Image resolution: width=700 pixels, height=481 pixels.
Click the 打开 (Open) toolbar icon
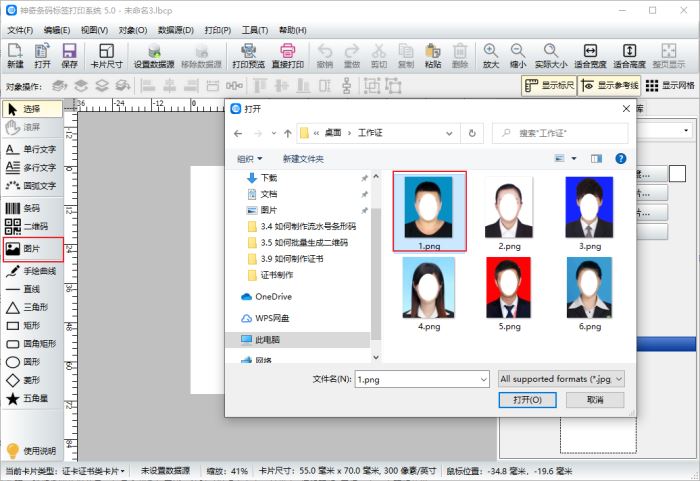42,55
